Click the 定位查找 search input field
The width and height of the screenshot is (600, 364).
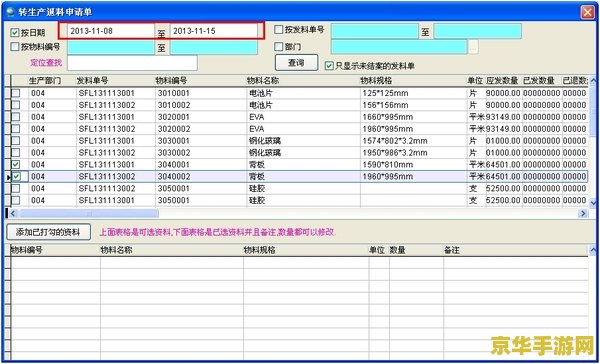click(x=132, y=63)
